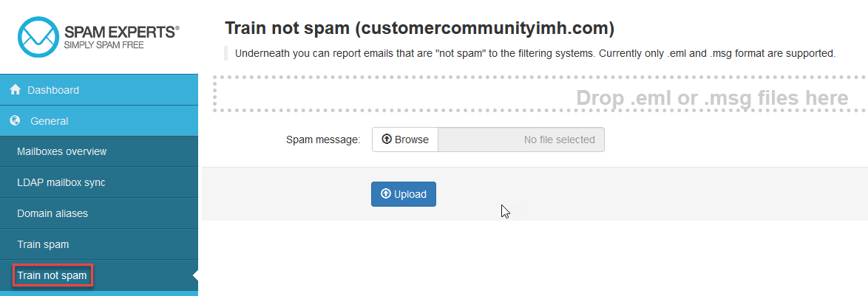Click the arrow icon inside Browse button

pos(387,140)
